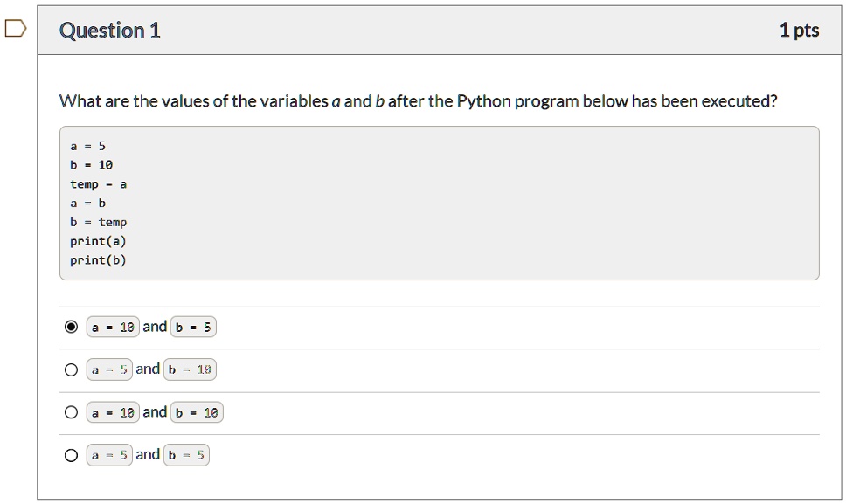846x504 pixels.
Task: Click the Question 1 header title
Action: tap(110, 30)
